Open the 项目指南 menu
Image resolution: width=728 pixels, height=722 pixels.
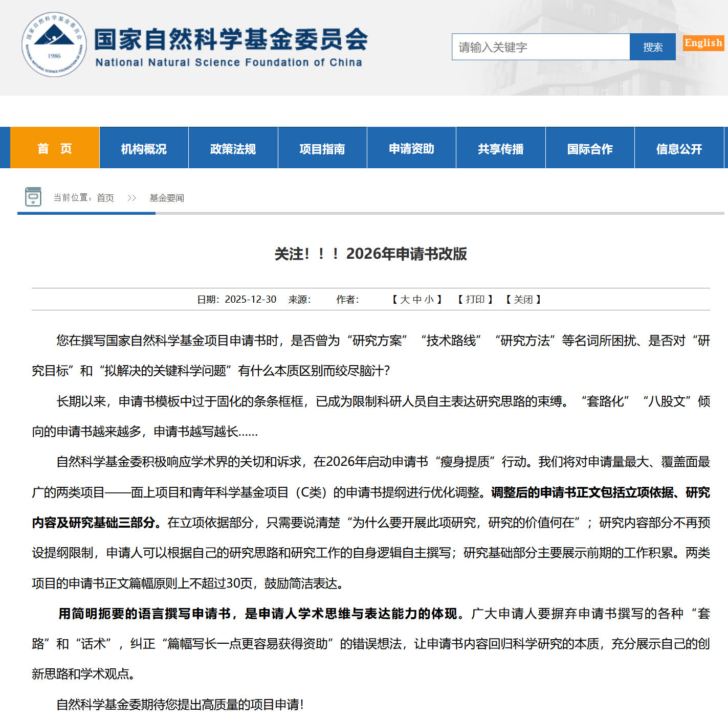pyautogui.click(x=322, y=149)
